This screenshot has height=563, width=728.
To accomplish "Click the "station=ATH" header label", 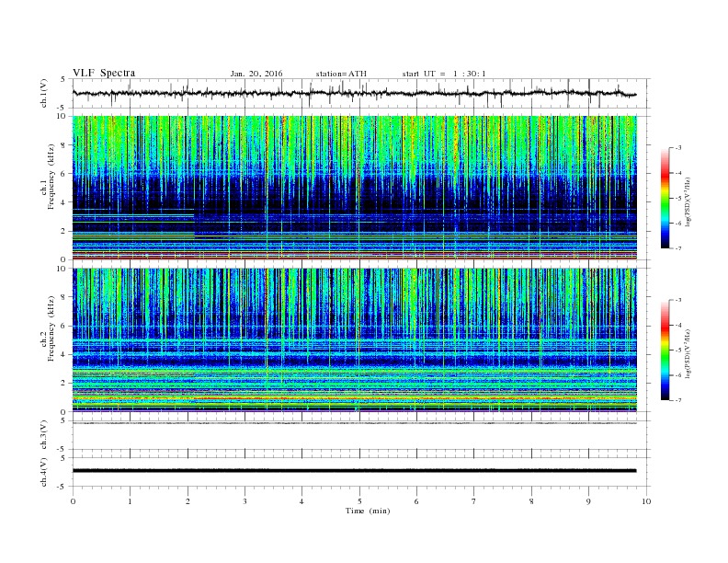I will [341, 74].
